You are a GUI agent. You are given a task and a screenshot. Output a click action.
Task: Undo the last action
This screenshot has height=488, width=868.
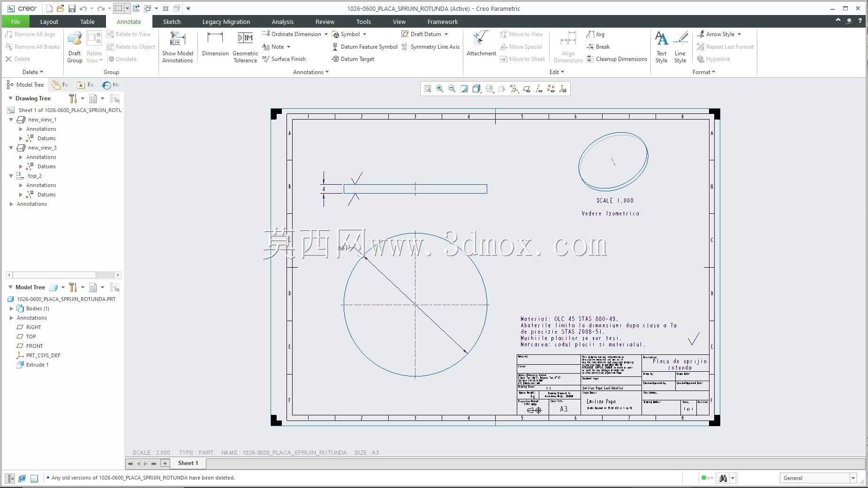click(83, 8)
